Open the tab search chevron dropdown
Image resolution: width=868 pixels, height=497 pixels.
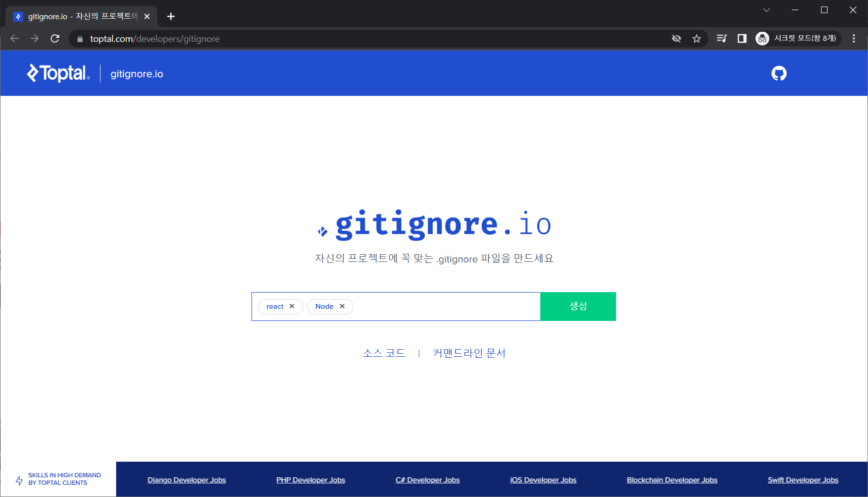click(767, 10)
